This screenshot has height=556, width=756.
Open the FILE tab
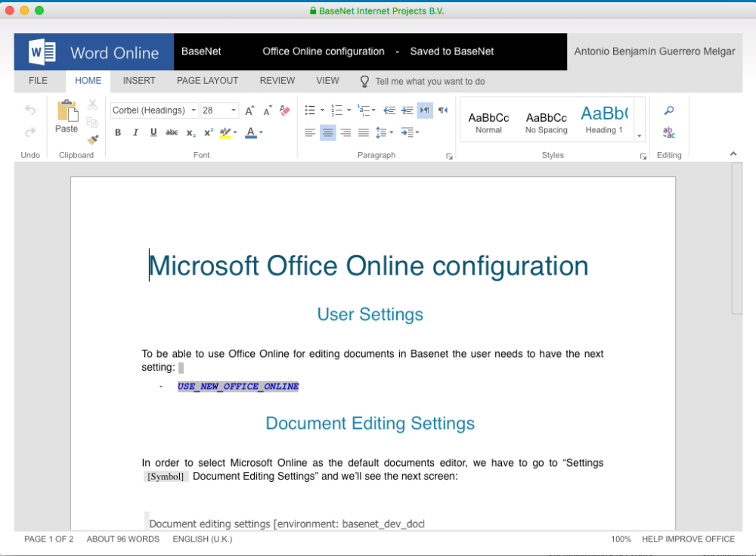click(x=38, y=81)
